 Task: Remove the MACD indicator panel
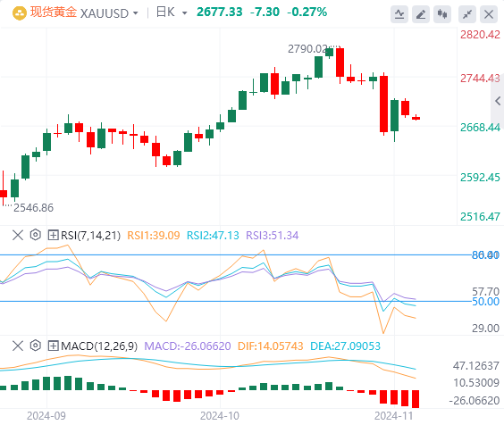[18, 346]
